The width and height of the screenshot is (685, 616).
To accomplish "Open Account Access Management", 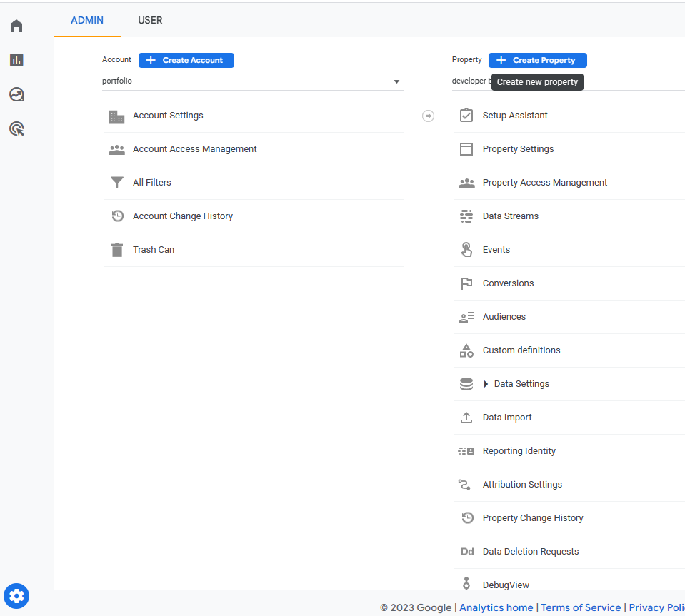I will pyautogui.click(x=194, y=149).
